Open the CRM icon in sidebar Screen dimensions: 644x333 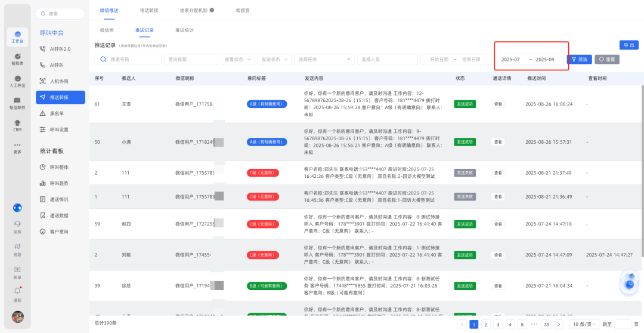(x=17, y=125)
